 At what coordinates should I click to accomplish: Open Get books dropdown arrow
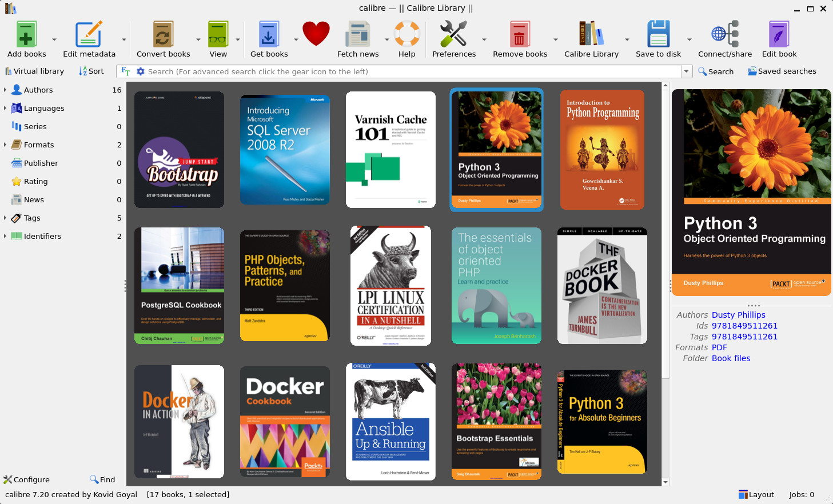[296, 39]
